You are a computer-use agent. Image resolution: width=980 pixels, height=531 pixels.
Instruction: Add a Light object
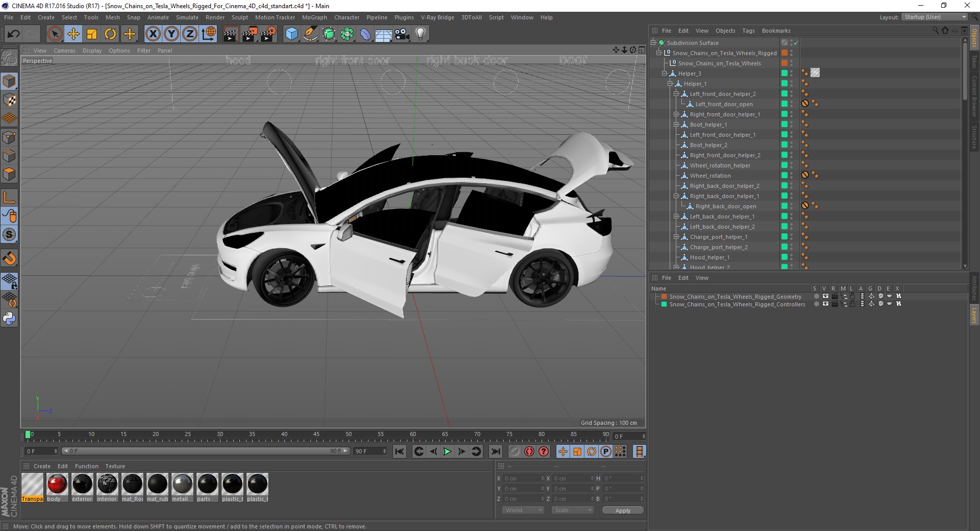(x=421, y=34)
